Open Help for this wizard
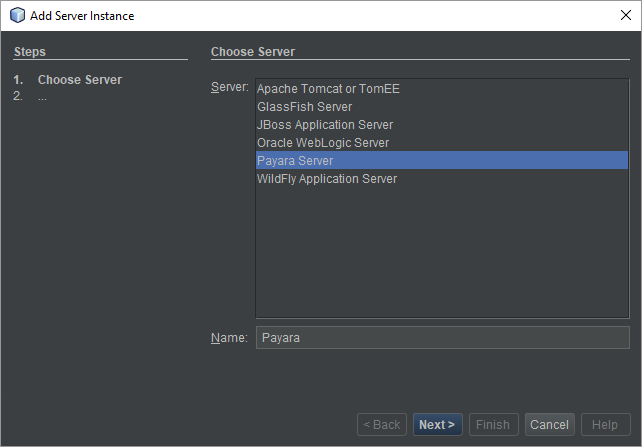Screen dimensions: 642x447 pos(605,424)
